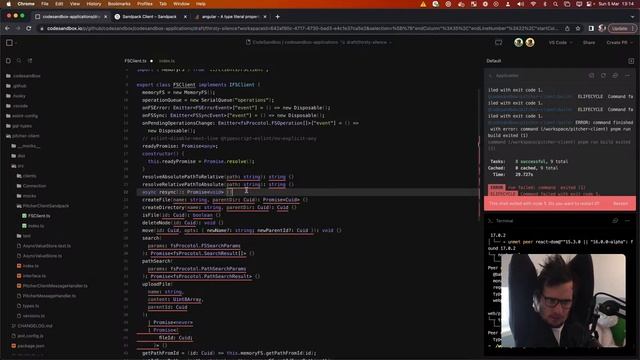Screen dimensions: 640x360
Task: Toggle Chrome side panel icon
Action: pos(591,29)
